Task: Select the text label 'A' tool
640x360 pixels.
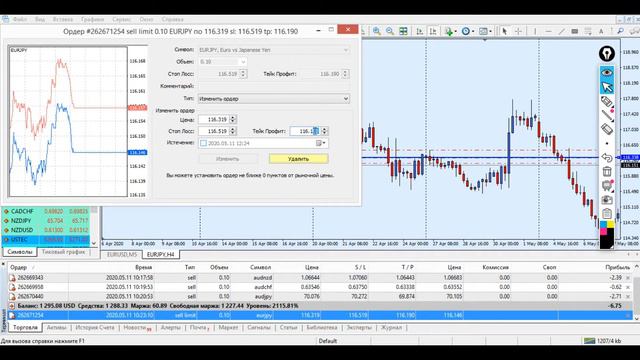Action: 601,31
